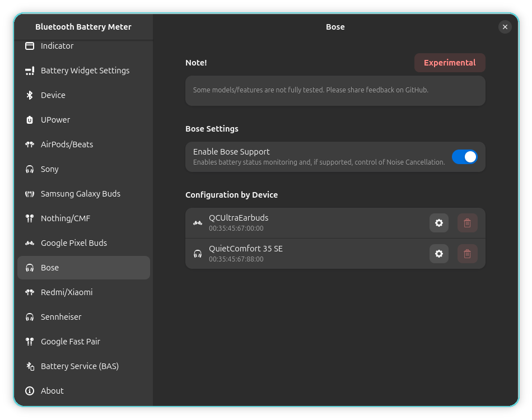
Task: Go to the Device page
Action: (83, 95)
